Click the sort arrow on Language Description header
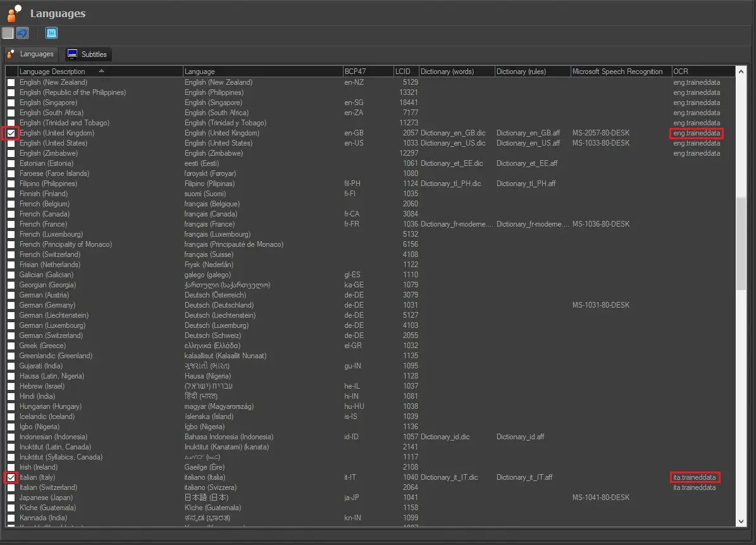The width and height of the screenshot is (756, 545). coord(101,72)
